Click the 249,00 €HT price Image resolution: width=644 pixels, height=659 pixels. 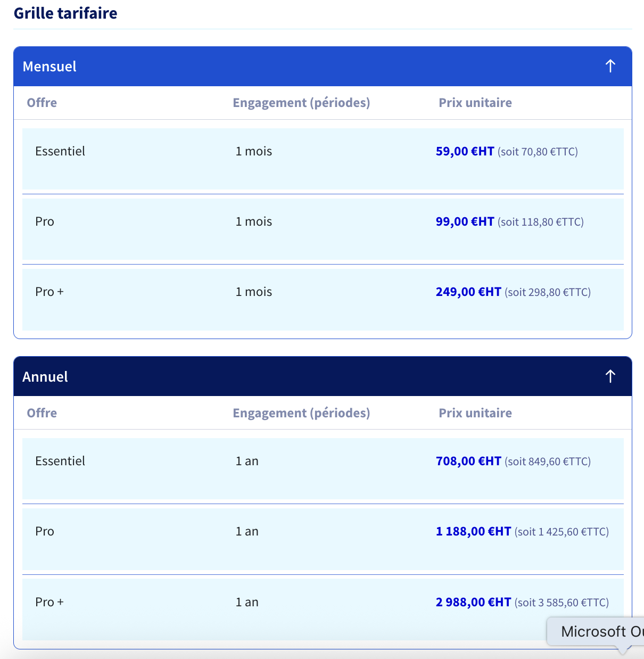(468, 292)
